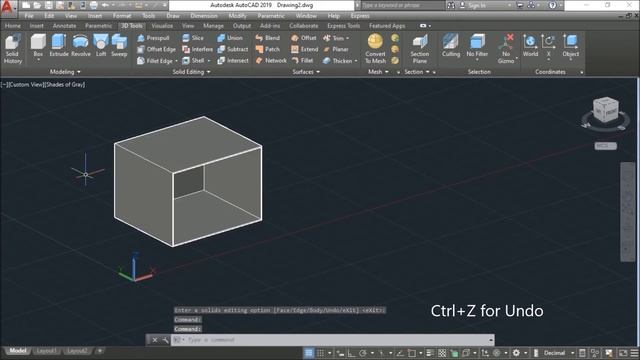The width and height of the screenshot is (640, 360).
Task: Select the Box solid tool
Action: click(38, 46)
